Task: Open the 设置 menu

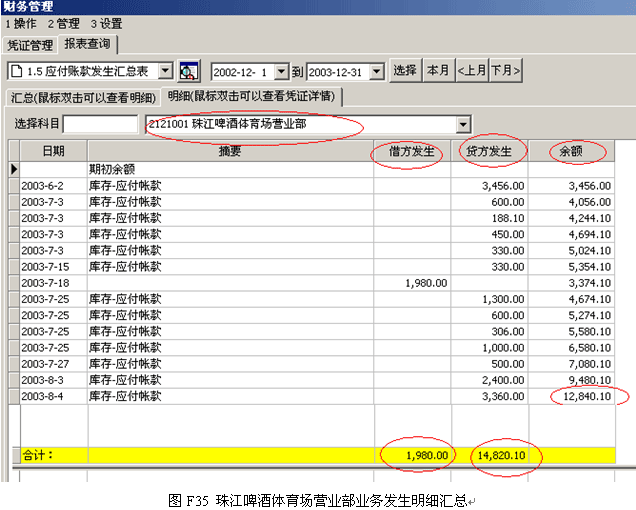Action: (x=107, y=23)
